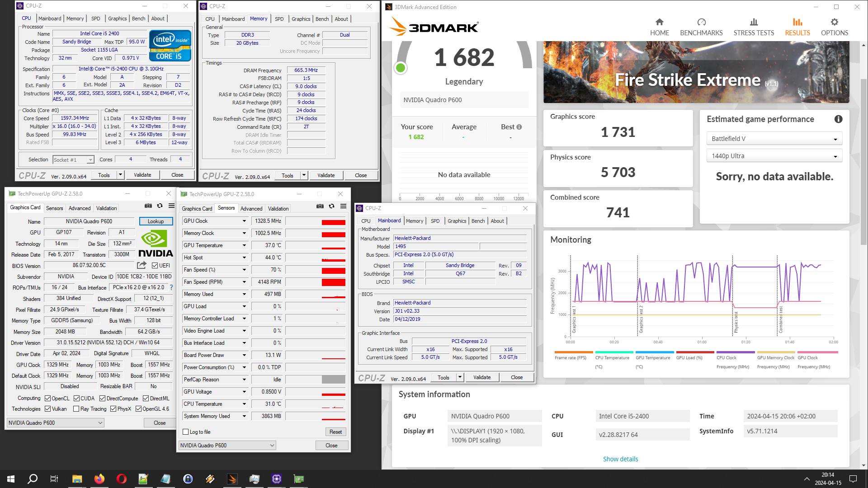Enable the Log to file checkbox
The width and height of the screenshot is (868, 488).
pos(185,432)
